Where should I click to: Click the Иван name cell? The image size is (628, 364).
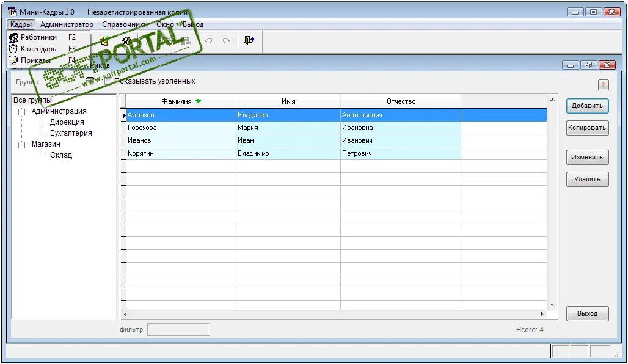coord(288,140)
